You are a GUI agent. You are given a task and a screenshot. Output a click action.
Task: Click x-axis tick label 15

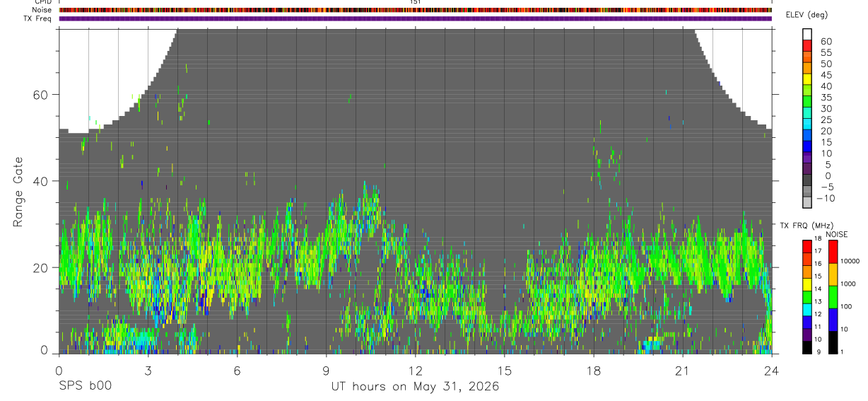pos(504,370)
